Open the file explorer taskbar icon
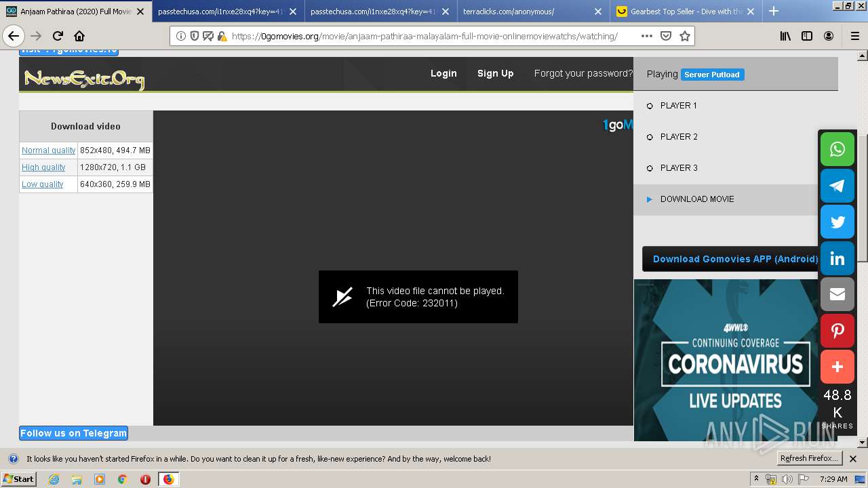This screenshot has width=868, height=488. click(77, 479)
